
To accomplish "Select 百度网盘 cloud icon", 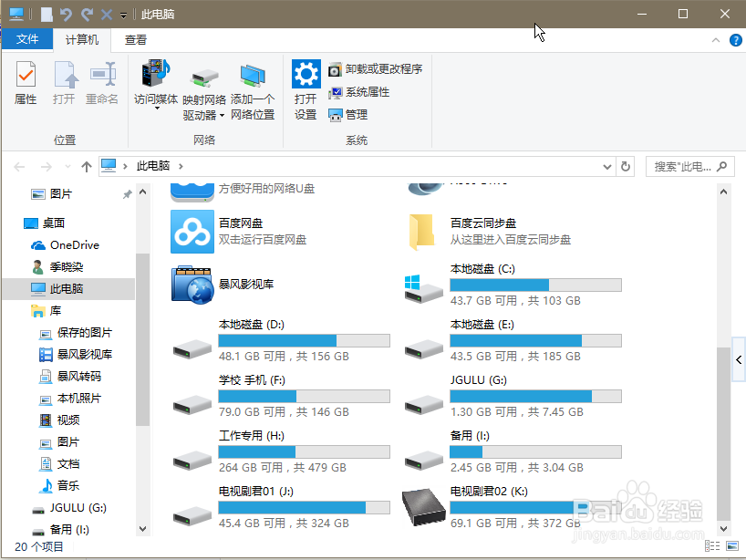I will pyautogui.click(x=192, y=232).
